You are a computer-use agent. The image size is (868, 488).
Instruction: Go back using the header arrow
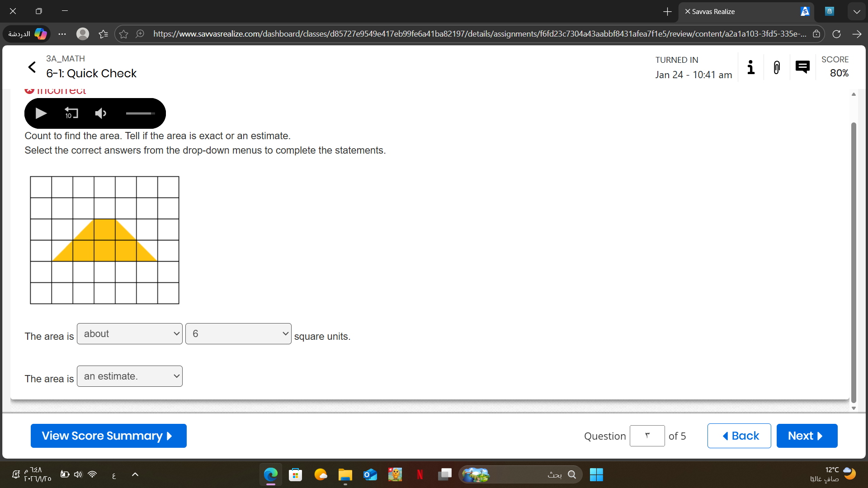pos(32,67)
